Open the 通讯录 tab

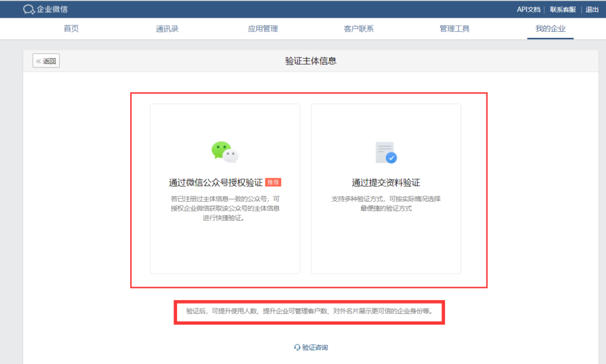tap(167, 28)
